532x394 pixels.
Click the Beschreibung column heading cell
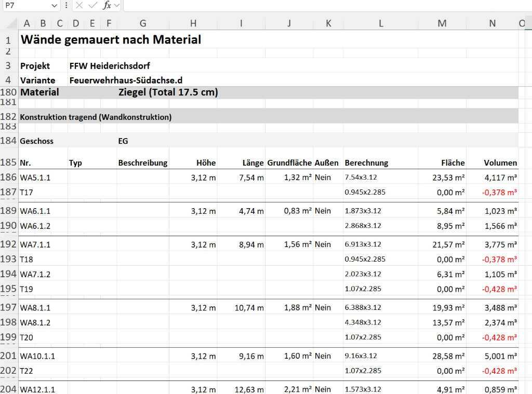click(x=143, y=163)
